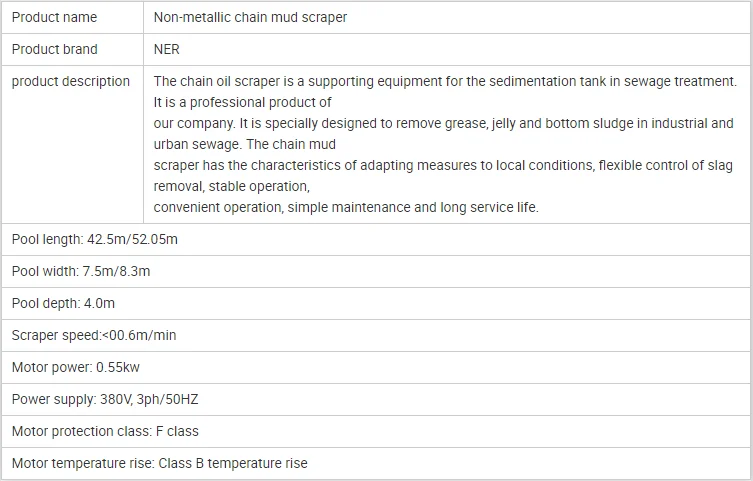This screenshot has width=753, height=481.
Task: Click the line "It is a professional product of"
Action: point(242,102)
